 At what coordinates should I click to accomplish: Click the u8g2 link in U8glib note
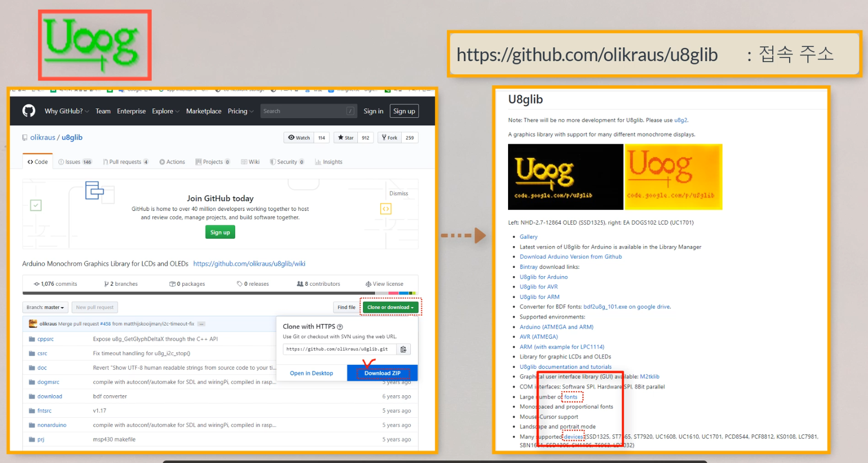pyautogui.click(x=681, y=120)
